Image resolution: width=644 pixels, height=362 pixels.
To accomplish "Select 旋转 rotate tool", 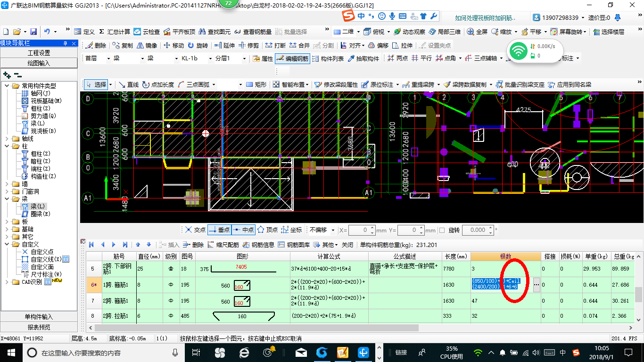I will point(198,45).
